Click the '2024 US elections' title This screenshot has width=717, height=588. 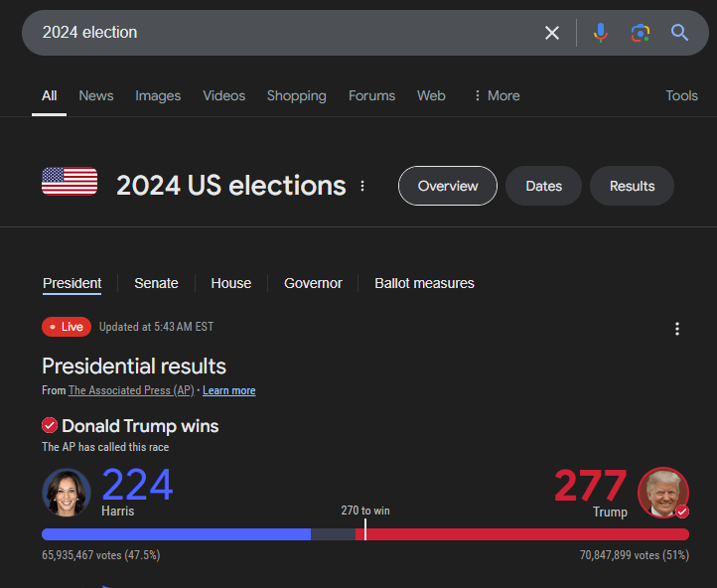click(x=231, y=186)
